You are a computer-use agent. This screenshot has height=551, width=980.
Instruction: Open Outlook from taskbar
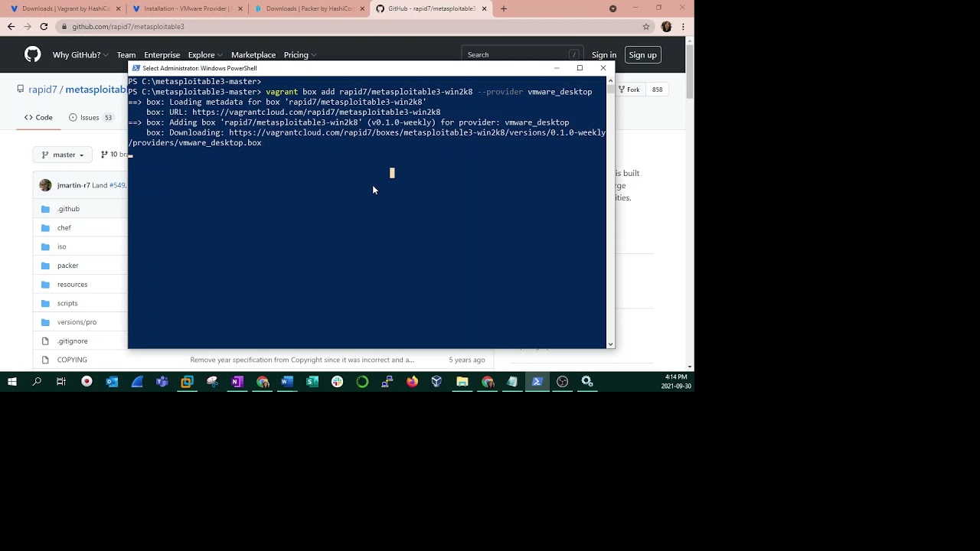click(x=112, y=381)
